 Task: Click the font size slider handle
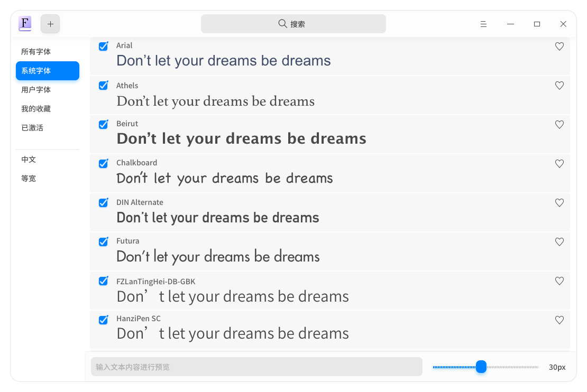point(481,367)
